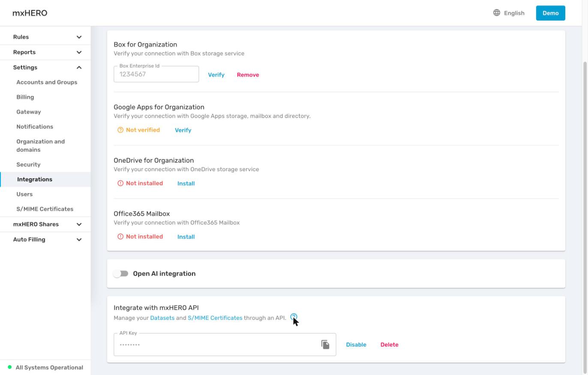
Task: Open the Security settings page
Action: [x=28, y=164]
